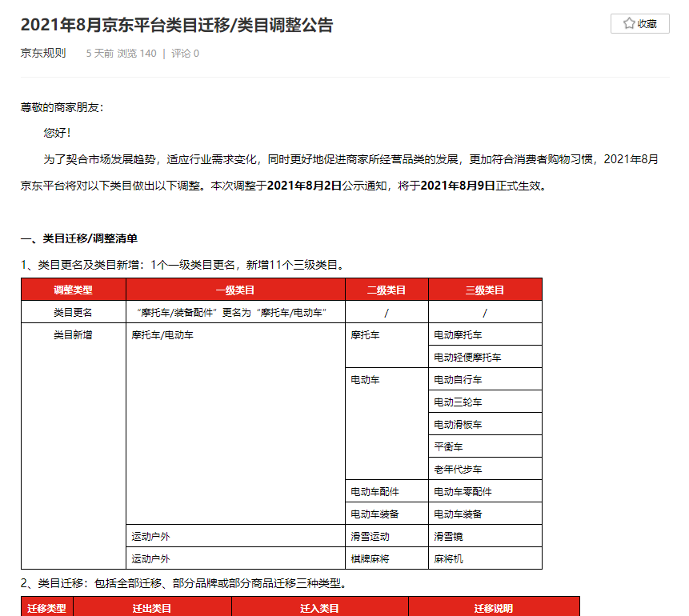This screenshot has height=616, width=689.
Task: Click the 运动户外 cell beside 滑雪运动
Action: [235, 536]
